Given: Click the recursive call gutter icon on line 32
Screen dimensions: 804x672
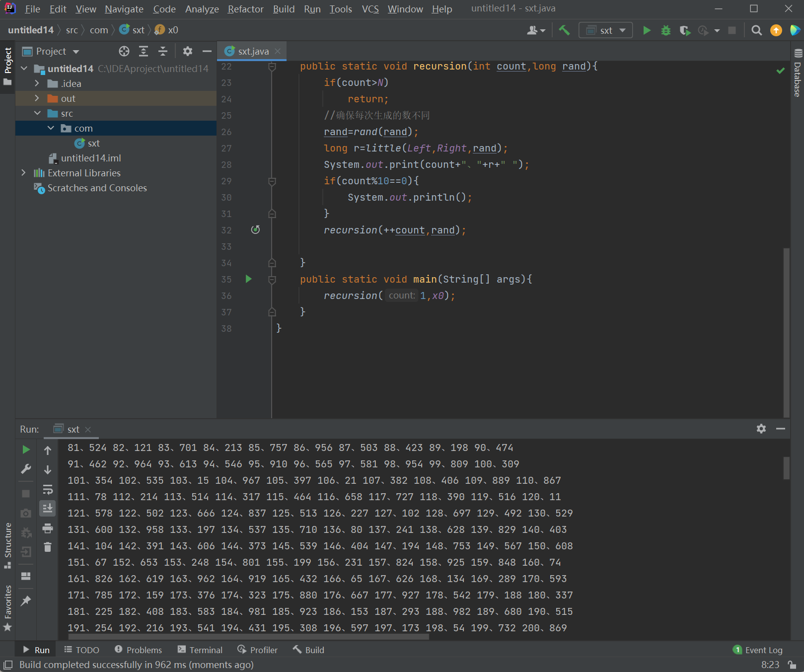Looking at the screenshot, I should tap(255, 229).
